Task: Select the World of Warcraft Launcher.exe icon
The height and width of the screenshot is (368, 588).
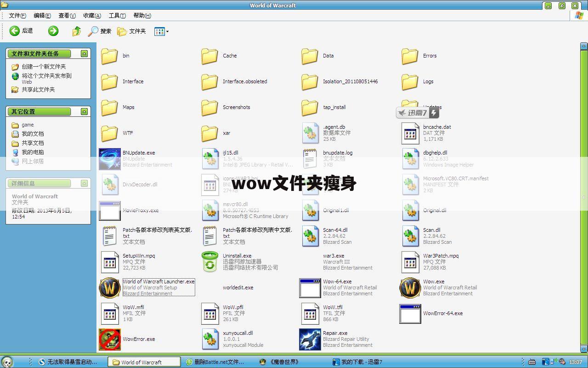Action: point(109,287)
